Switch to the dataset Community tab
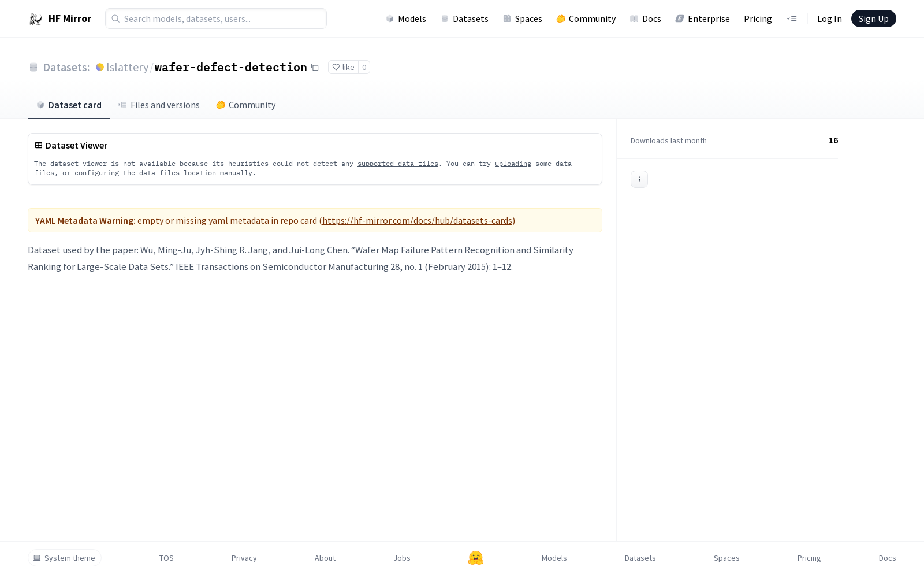 245,105
